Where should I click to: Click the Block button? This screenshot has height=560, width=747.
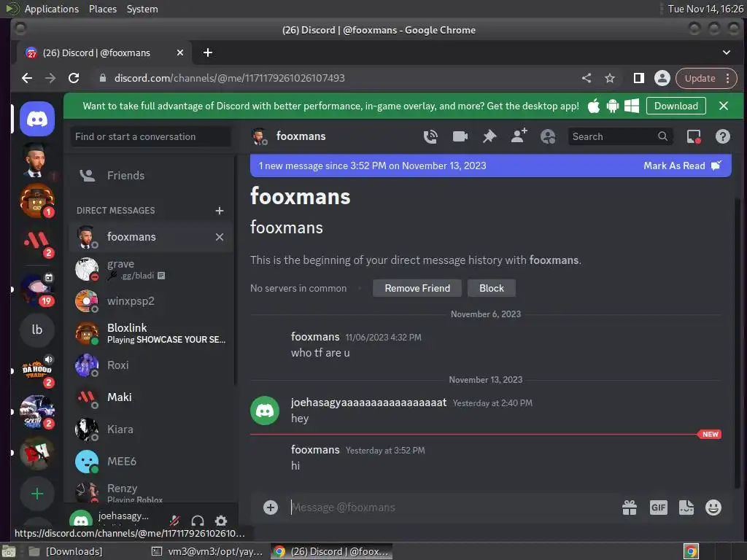coord(491,288)
